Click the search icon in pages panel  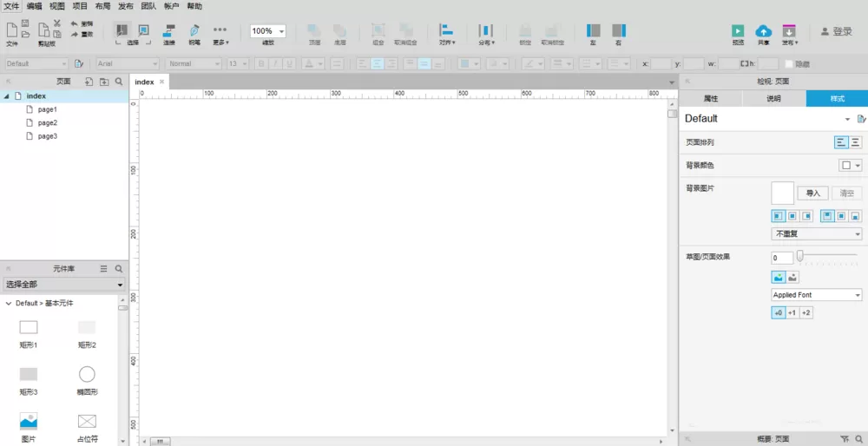click(119, 82)
